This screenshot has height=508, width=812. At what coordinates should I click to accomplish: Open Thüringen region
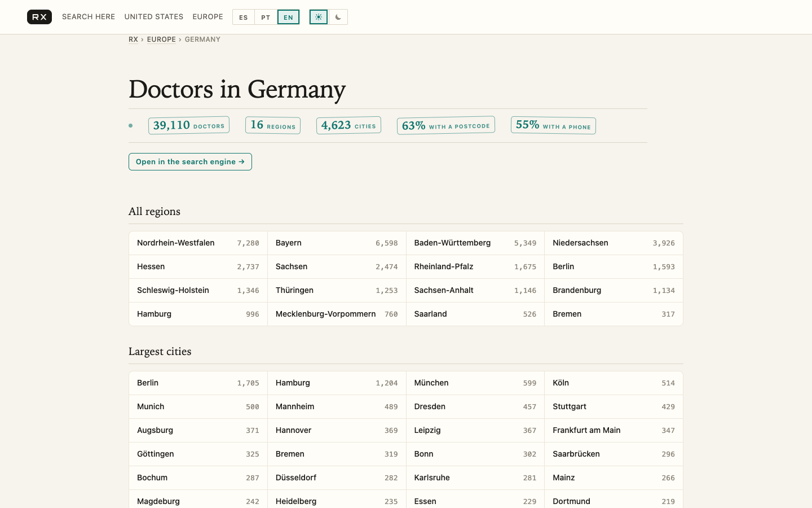(x=337, y=291)
